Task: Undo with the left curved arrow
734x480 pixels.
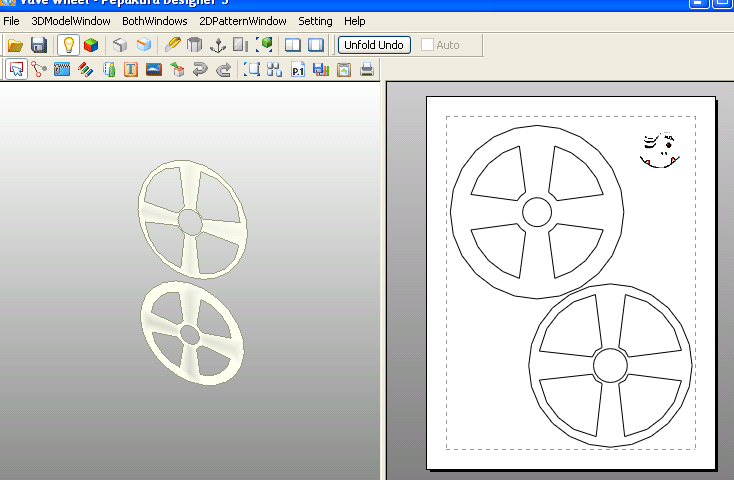Action: (200, 70)
